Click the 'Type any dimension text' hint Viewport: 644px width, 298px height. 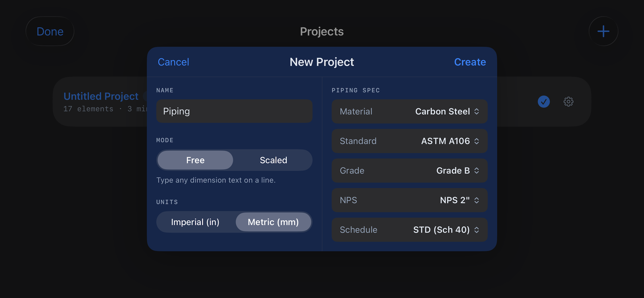tap(216, 180)
